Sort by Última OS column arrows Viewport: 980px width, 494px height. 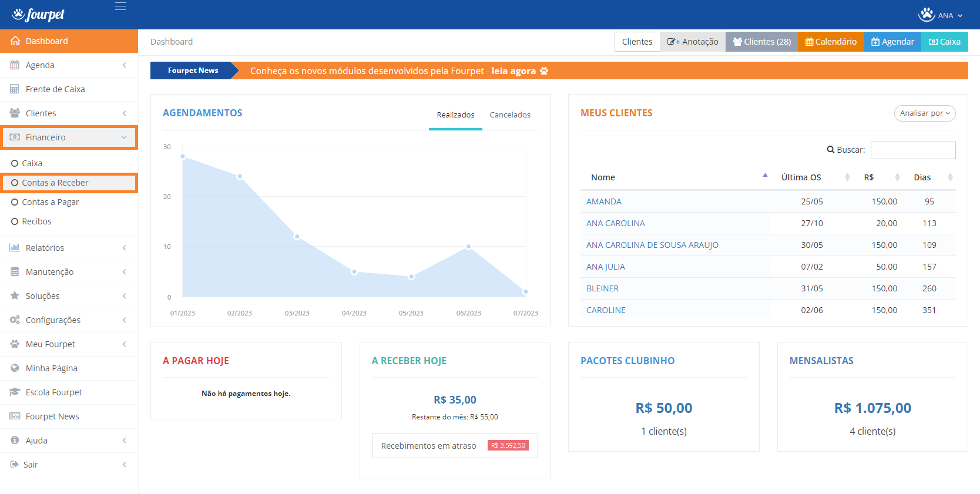[847, 177]
